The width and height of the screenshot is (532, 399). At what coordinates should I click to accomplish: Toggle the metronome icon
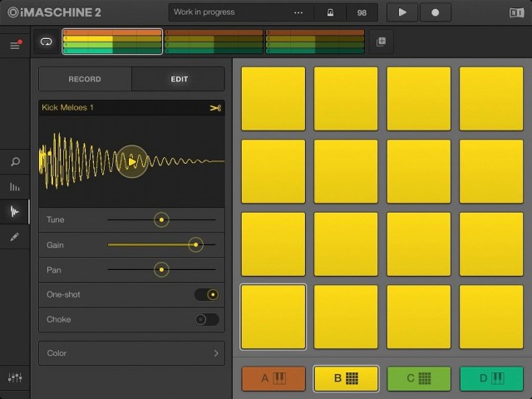(330, 12)
